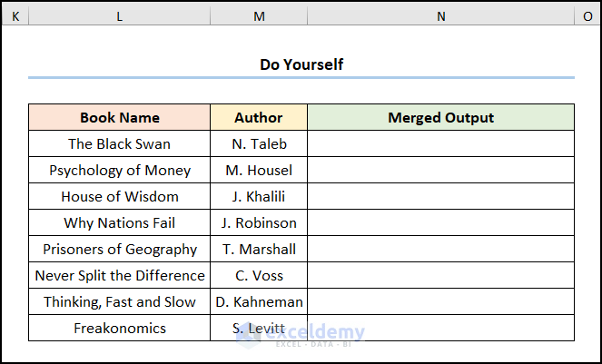Screen dimensions: 602x364
Task: Select the C. Voss author cell
Action: coord(259,275)
